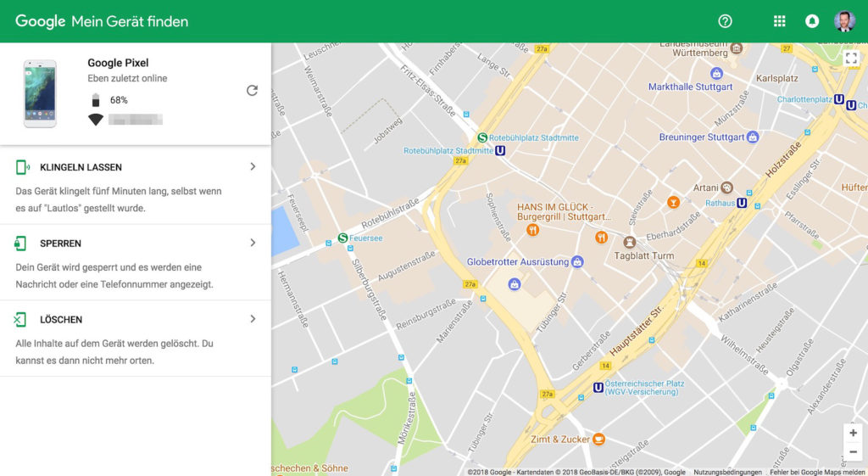Refresh the Google Pixel device status
Image resolution: width=868 pixels, height=476 pixels.
(x=252, y=90)
